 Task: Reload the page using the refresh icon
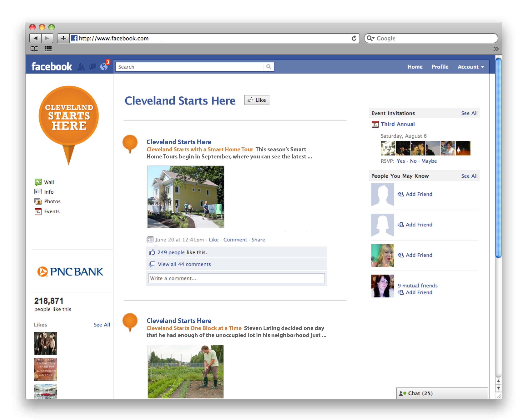click(354, 38)
